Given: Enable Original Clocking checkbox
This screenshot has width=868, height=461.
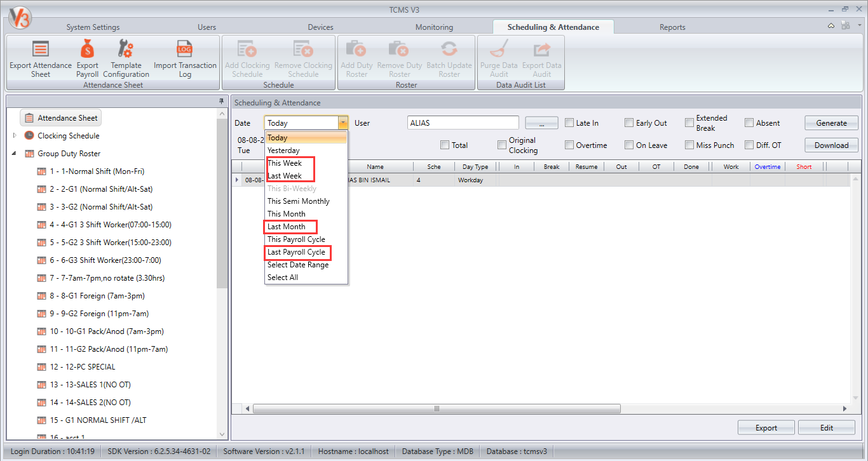Looking at the screenshot, I should [x=502, y=145].
